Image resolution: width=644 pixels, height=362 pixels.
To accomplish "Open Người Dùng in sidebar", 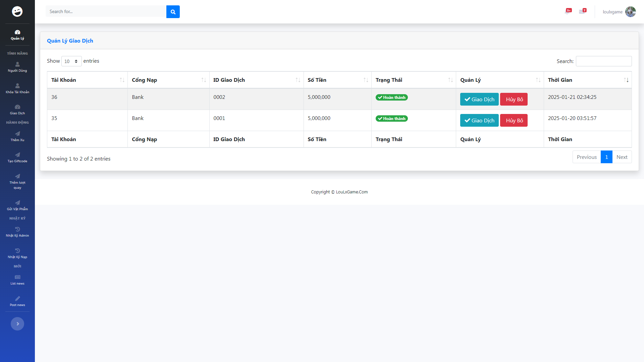I will coord(17,67).
